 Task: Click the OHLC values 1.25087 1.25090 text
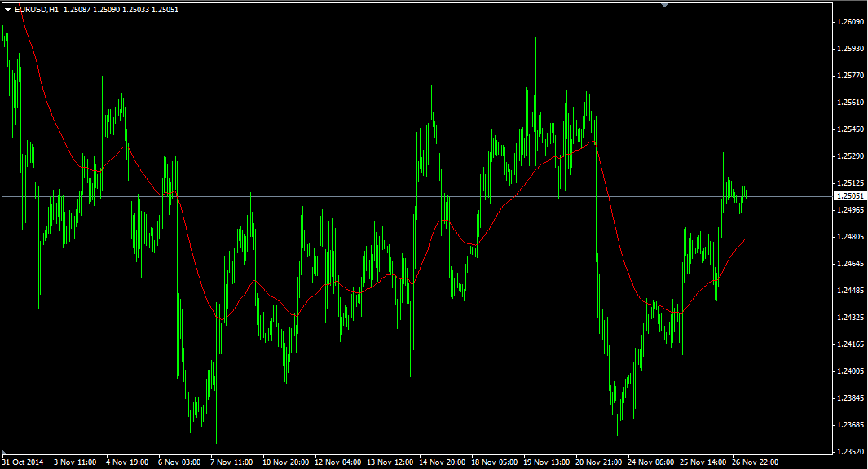[x=91, y=10]
